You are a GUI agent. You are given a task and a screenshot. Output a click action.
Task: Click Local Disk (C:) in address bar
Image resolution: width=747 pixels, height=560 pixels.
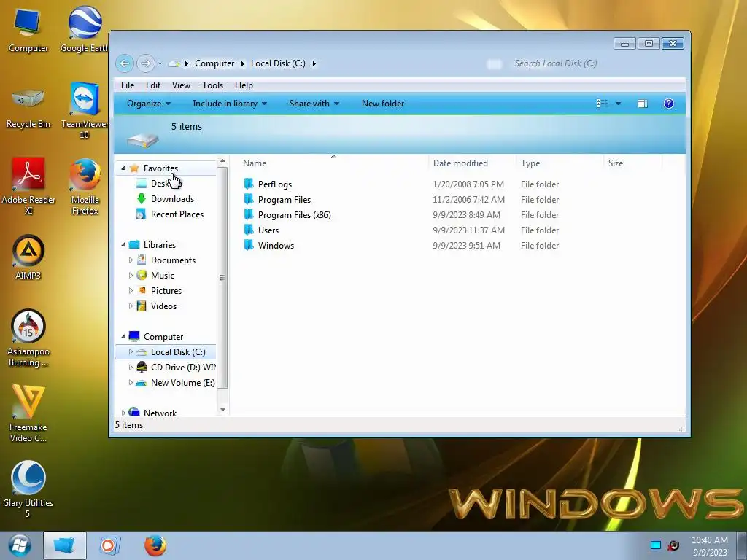pyautogui.click(x=278, y=63)
